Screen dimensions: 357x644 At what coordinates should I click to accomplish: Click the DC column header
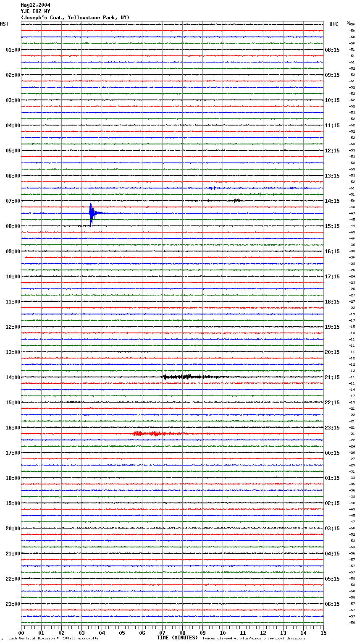pos(349,23)
